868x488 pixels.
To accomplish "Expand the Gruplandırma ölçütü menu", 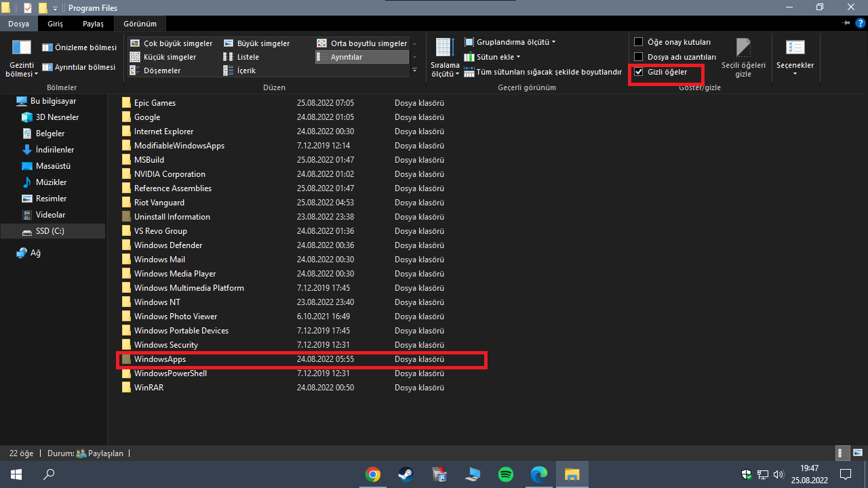I will pos(511,42).
